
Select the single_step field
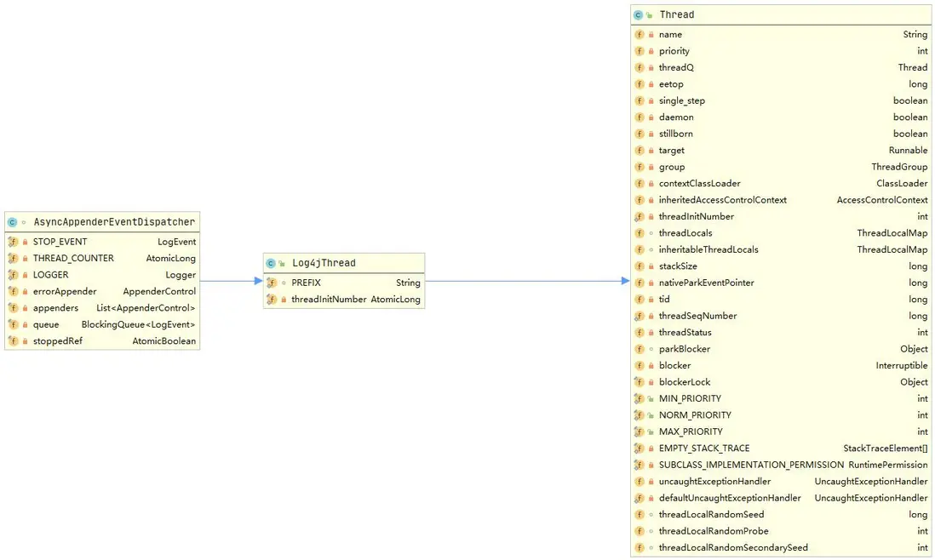click(781, 100)
